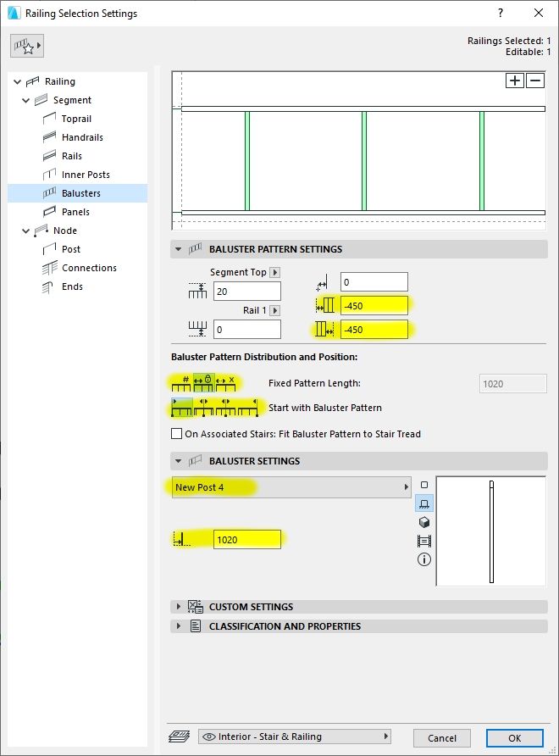Select side elevation preview icon

[x=424, y=503]
